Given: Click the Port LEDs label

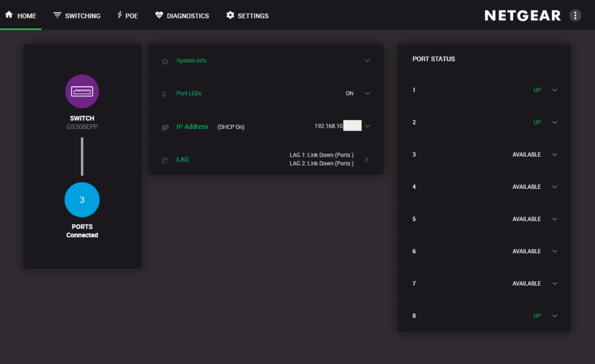Looking at the screenshot, I should point(189,93).
